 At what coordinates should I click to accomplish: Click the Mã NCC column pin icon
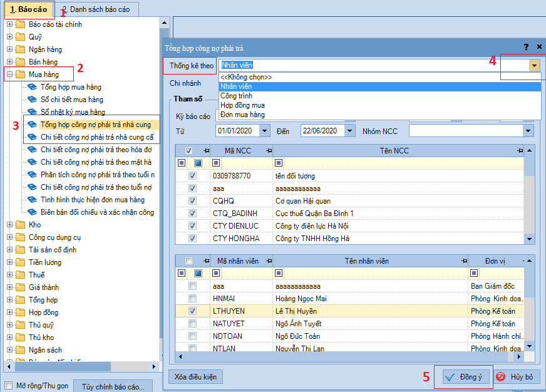269,151
